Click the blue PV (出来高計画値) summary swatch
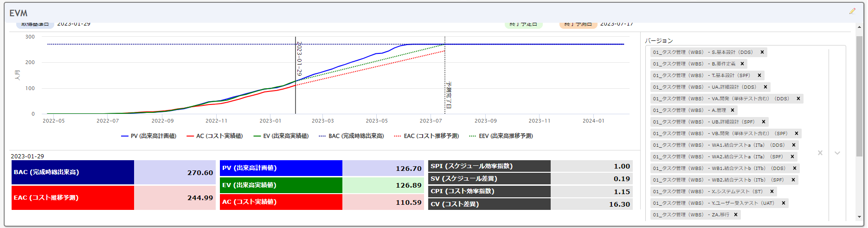Screen dimensions: 868x228 [x=281, y=168]
